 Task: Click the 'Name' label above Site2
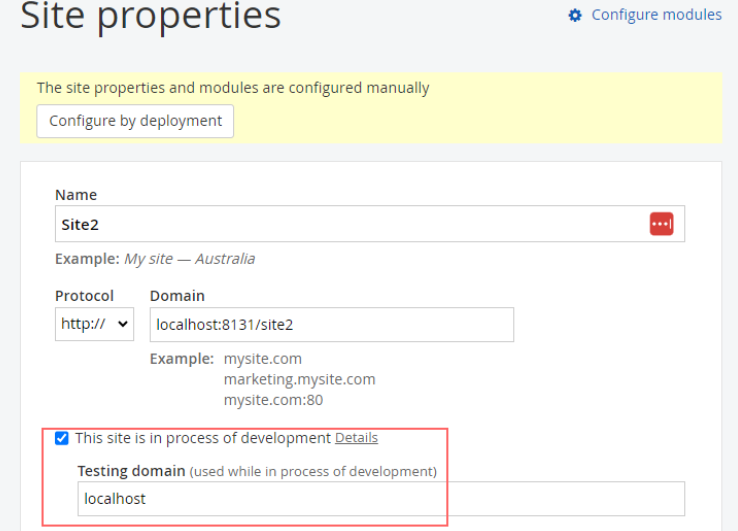[x=76, y=195]
